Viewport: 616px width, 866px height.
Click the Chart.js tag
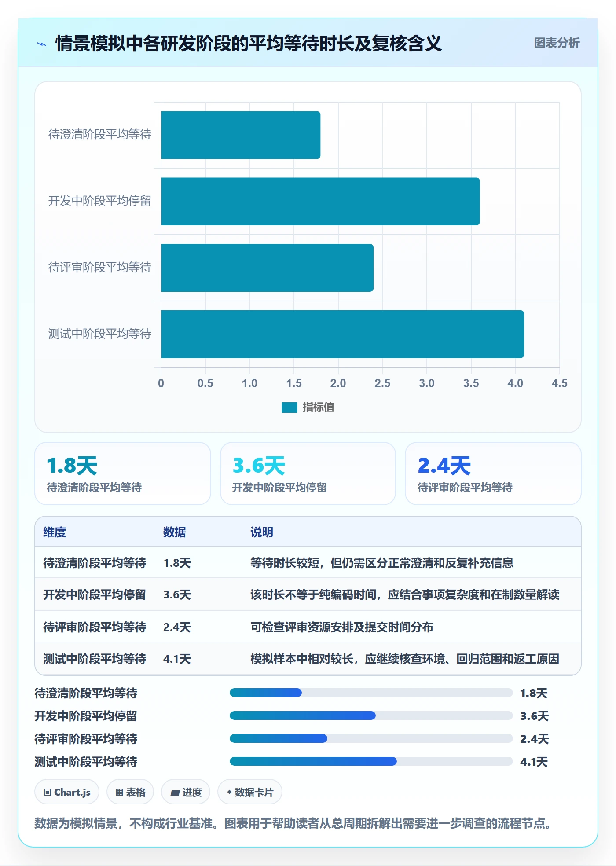67,792
